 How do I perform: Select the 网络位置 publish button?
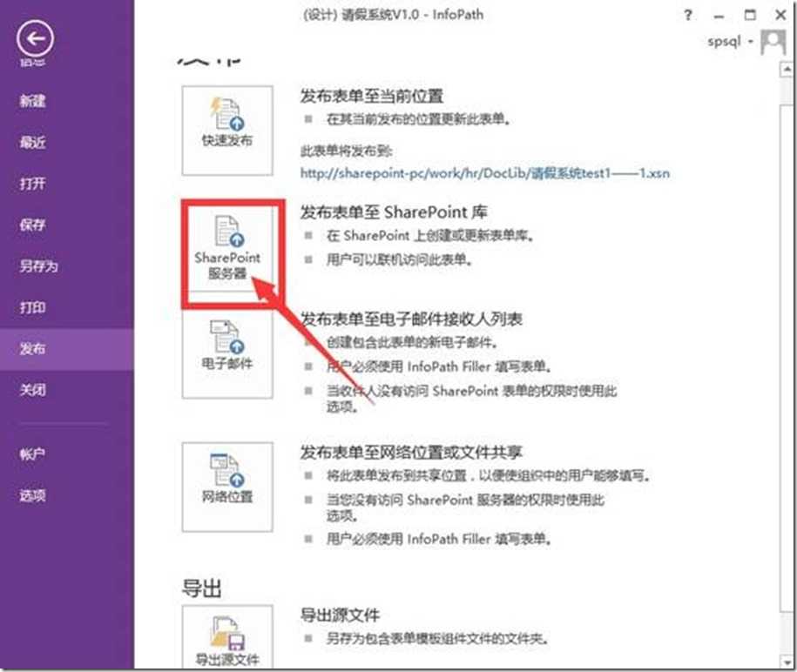point(227,487)
